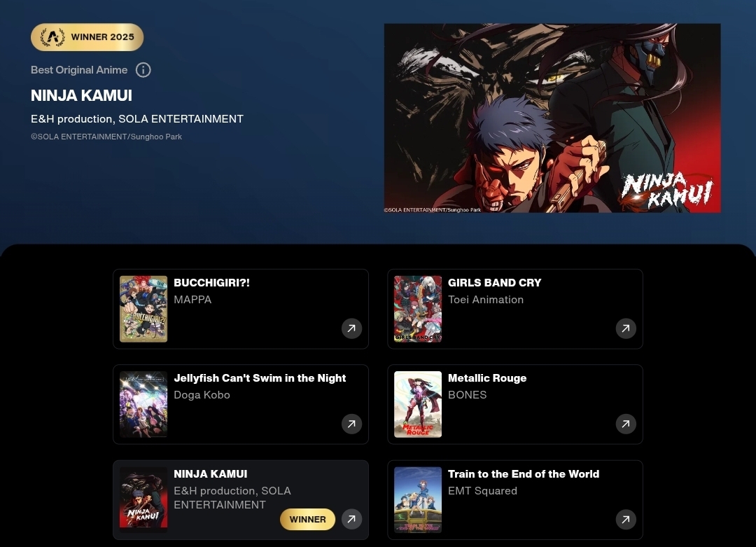756x547 pixels.
Task: Open Train to the End arrow icon
Action: pyautogui.click(x=626, y=520)
